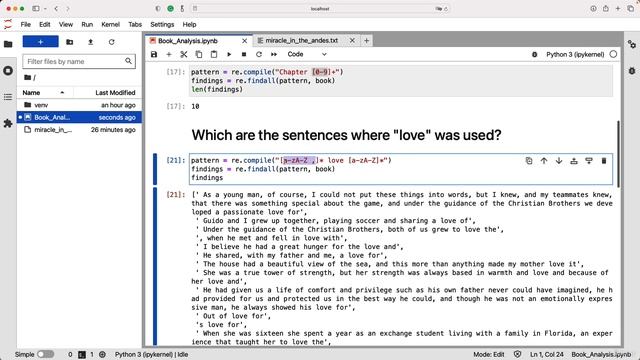Restart the kernel with the circular arrow icon
The image size is (640, 360).
click(x=259, y=54)
